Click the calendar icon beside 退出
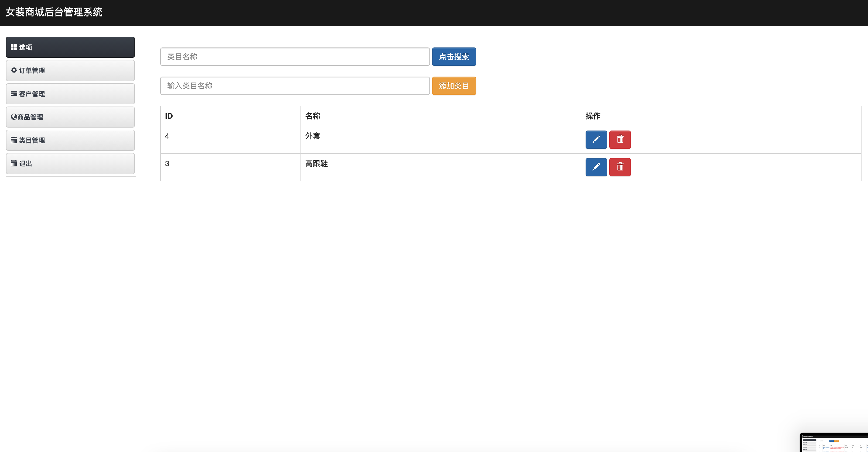868x452 pixels. pyautogui.click(x=14, y=163)
